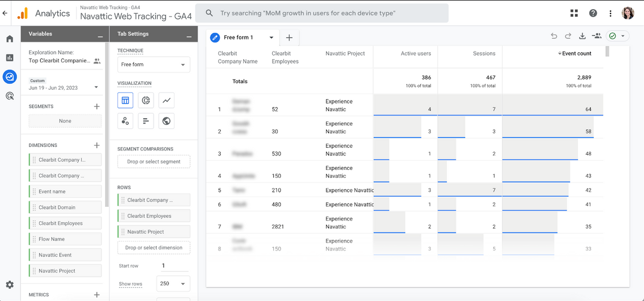Open the Reports section in sidebar
This screenshot has width=644, height=301.
click(x=10, y=58)
